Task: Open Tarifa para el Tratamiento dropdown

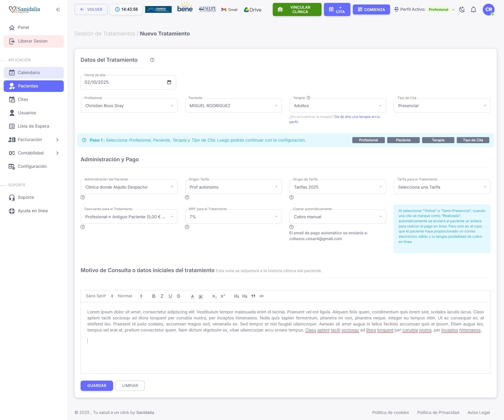Action: click(442, 187)
